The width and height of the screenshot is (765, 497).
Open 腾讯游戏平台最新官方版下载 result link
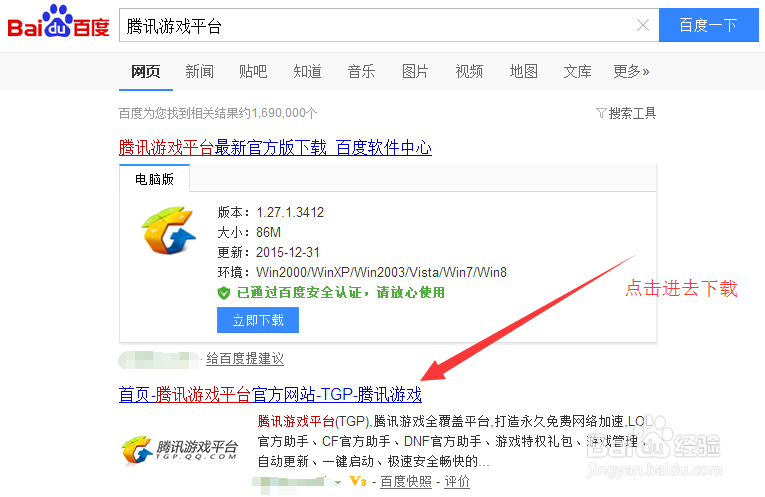(275, 147)
